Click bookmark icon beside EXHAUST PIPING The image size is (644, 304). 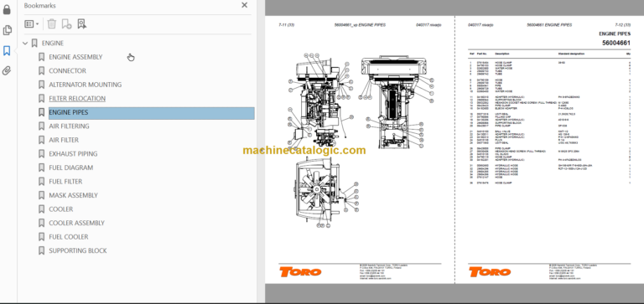[41, 154]
